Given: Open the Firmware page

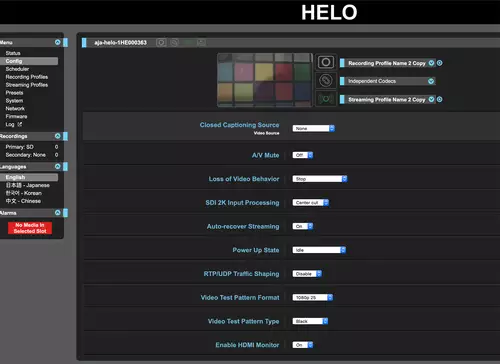Looking at the screenshot, I should tap(16, 116).
